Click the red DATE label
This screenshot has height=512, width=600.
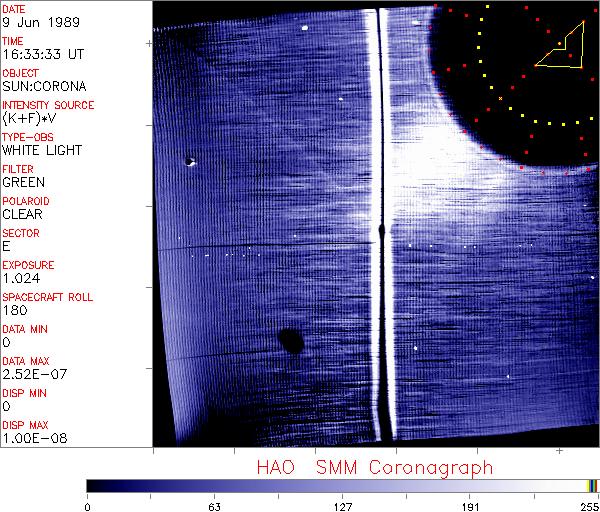point(15,9)
